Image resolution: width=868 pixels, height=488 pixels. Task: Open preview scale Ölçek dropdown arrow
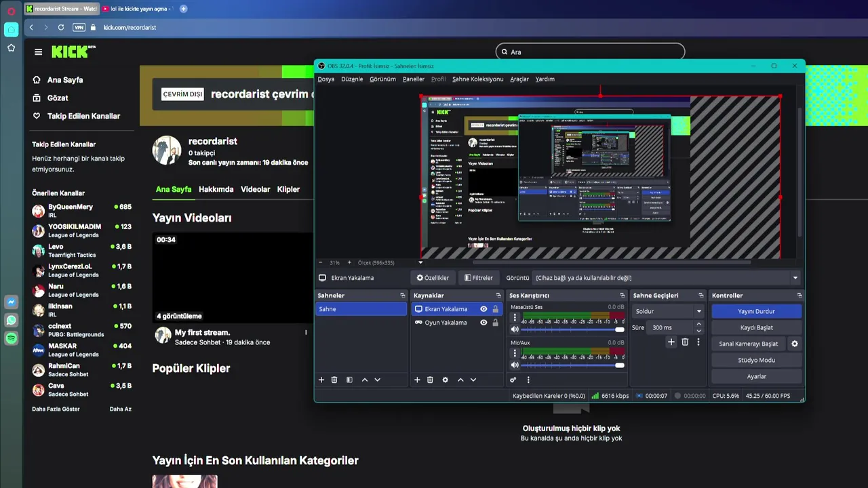tap(420, 262)
